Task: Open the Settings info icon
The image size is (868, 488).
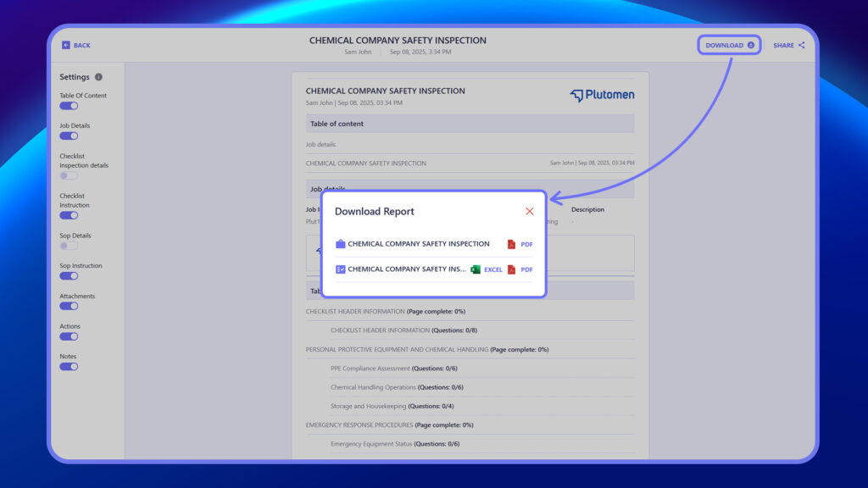Action: pos(98,77)
